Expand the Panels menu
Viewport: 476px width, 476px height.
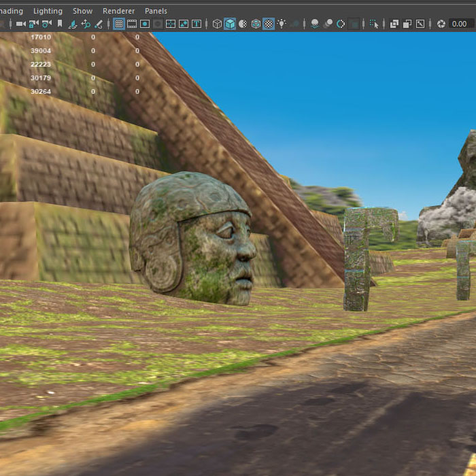pyautogui.click(x=156, y=11)
